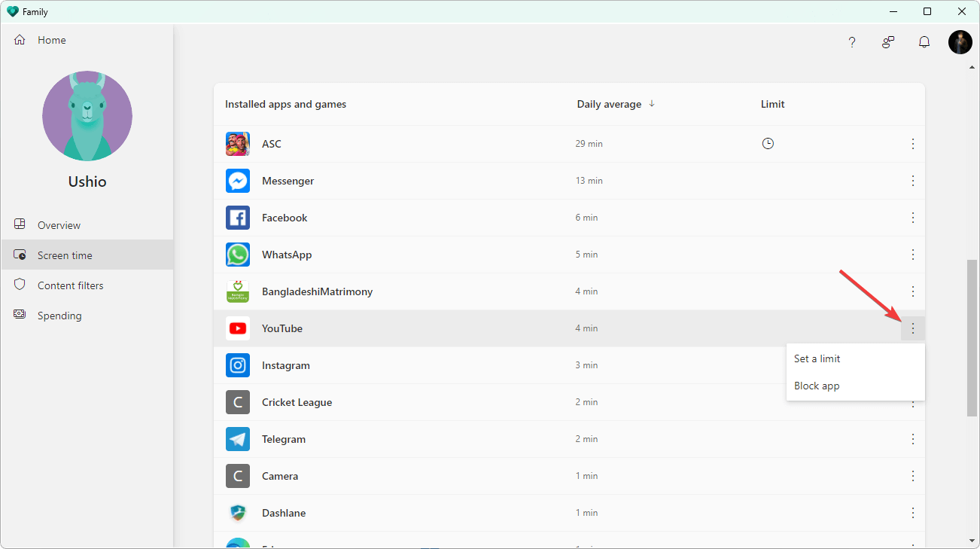Screen dimensions: 980x549
Task: Click the Cricket League app icon
Action: coord(238,402)
